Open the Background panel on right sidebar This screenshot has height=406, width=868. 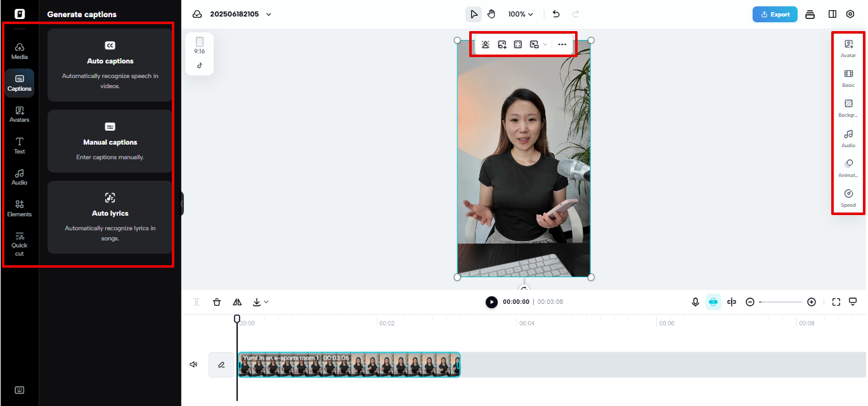[848, 108]
